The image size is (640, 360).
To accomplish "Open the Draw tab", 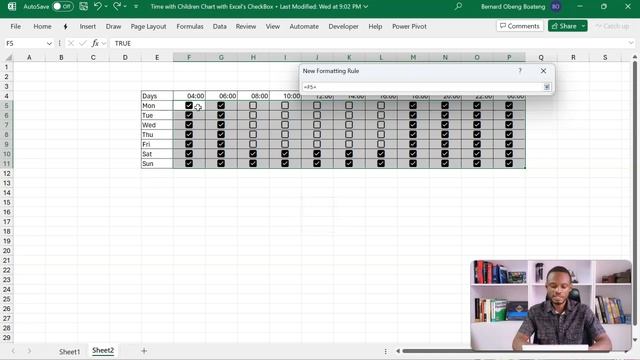I will click(113, 26).
